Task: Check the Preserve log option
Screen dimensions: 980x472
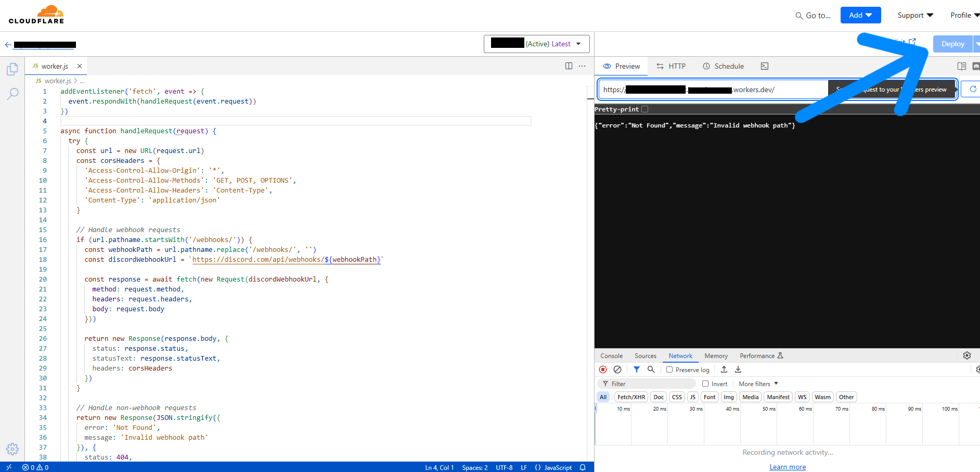Action: click(669, 369)
